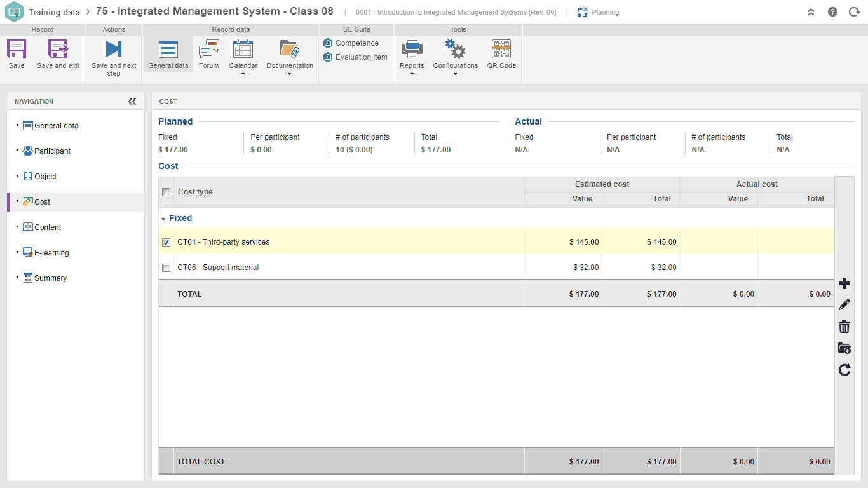Image resolution: width=868 pixels, height=488 pixels.
Task: Uncheck CT01 - Third-party services checkbox
Action: 166,242
